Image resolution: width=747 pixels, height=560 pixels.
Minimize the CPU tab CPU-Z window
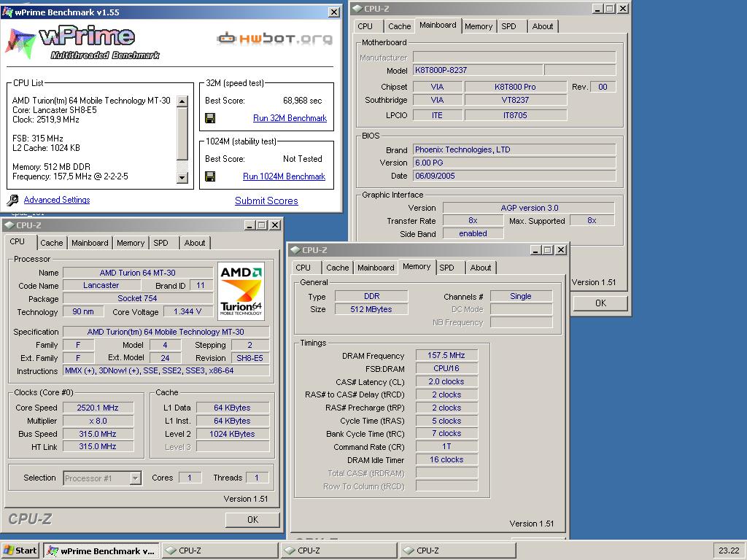pyautogui.click(x=249, y=225)
